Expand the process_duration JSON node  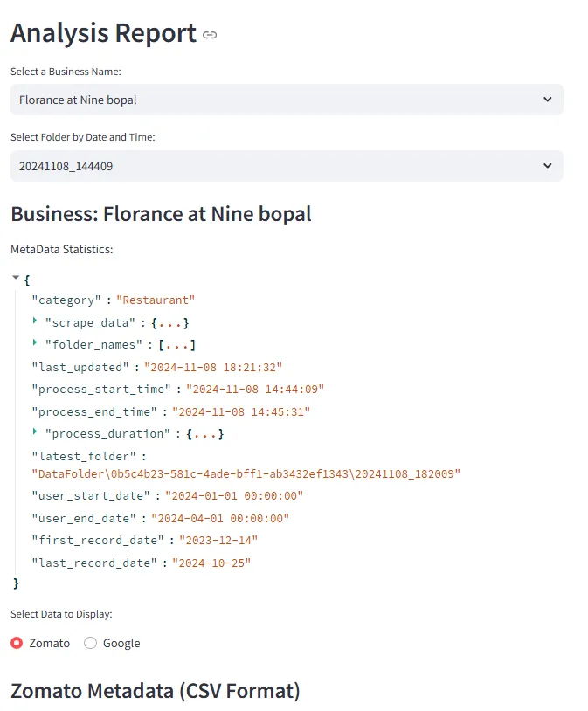pos(36,432)
